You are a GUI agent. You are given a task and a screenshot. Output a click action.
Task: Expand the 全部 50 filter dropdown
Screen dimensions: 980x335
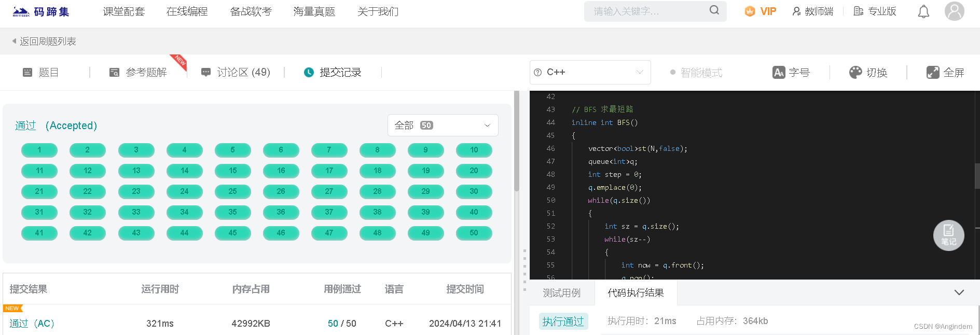443,125
